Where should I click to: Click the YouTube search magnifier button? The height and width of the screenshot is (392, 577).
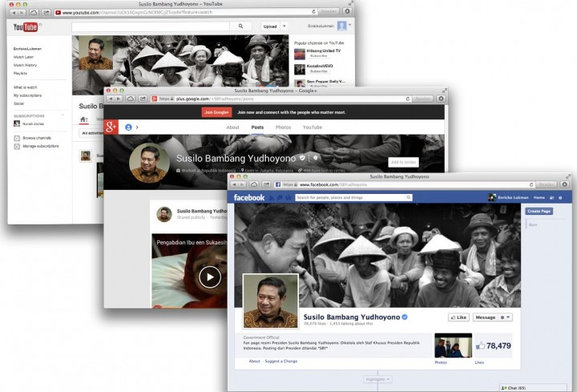point(240,26)
